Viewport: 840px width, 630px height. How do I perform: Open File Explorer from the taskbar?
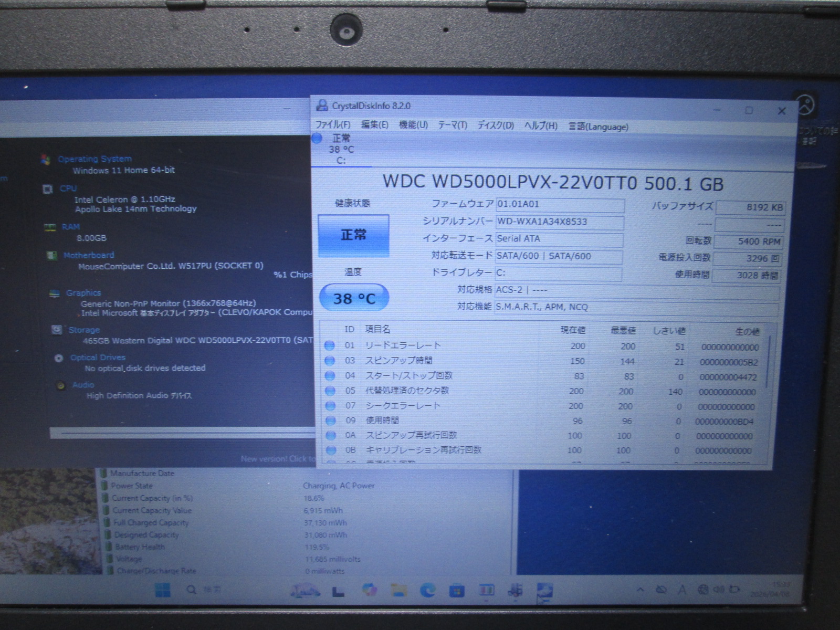pyautogui.click(x=399, y=591)
